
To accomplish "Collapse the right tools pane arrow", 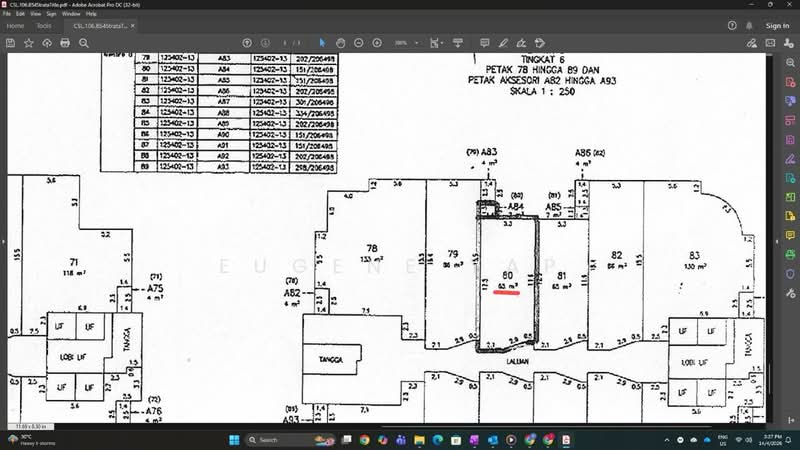I will tap(791, 420).
